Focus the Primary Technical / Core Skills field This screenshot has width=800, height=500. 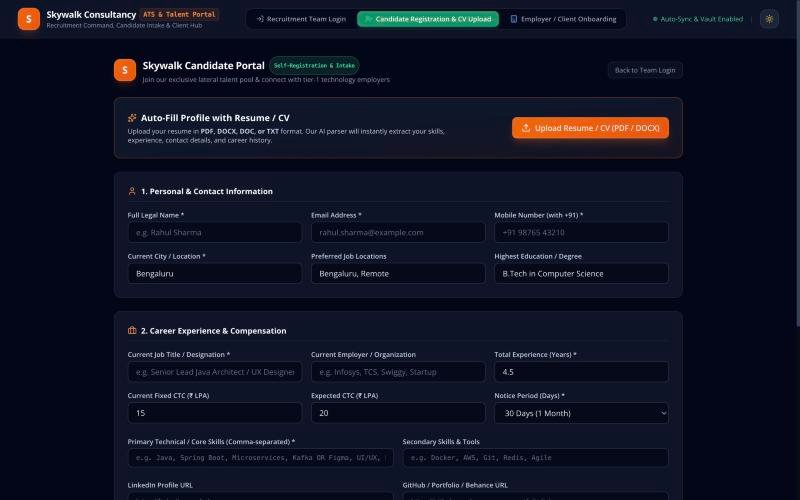point(261,458)
